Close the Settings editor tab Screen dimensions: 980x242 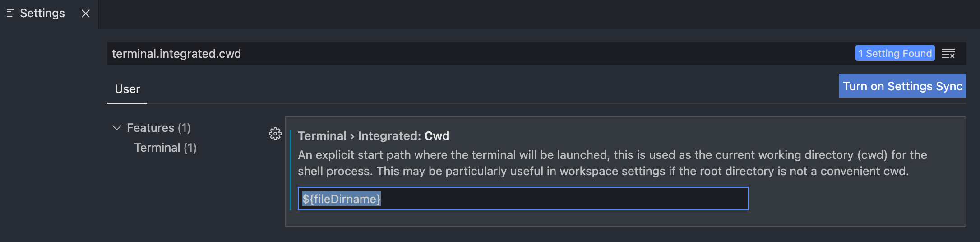point(86,14)
